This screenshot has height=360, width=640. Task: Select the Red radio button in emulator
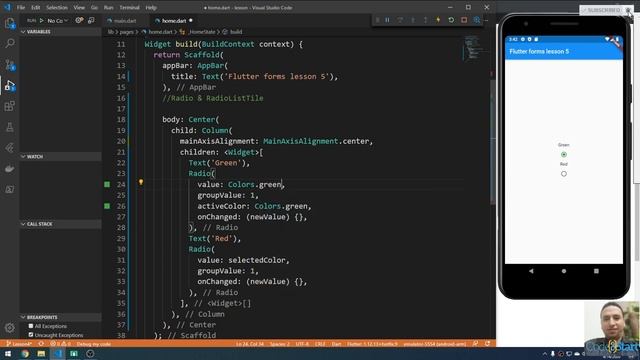coord(564,174)
